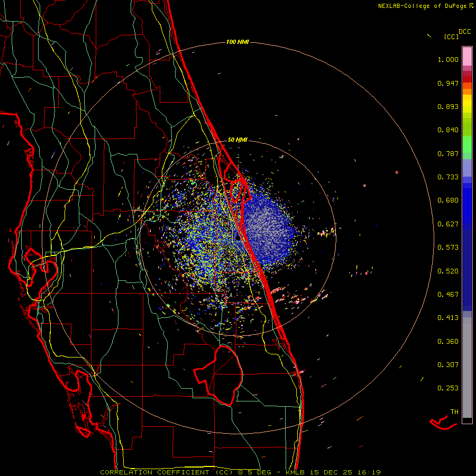This screenshot has height=476, width=476.
Task: Click the KMLB station identifier in caption
Action: coord(295,472)
